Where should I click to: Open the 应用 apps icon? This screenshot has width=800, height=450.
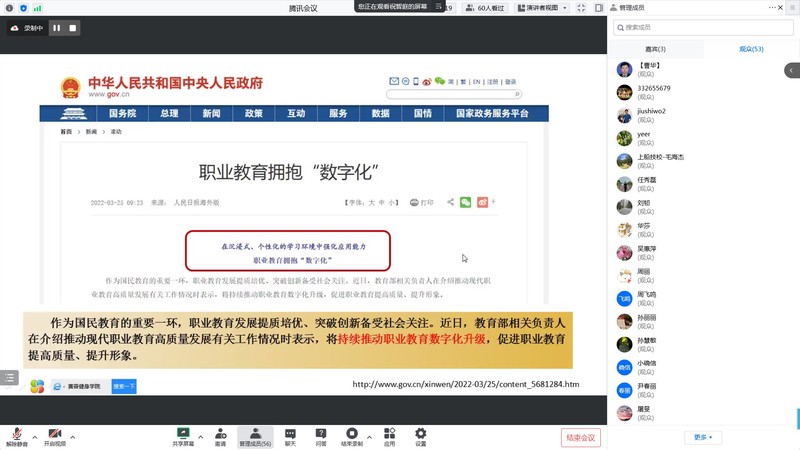tap(389, 436)
